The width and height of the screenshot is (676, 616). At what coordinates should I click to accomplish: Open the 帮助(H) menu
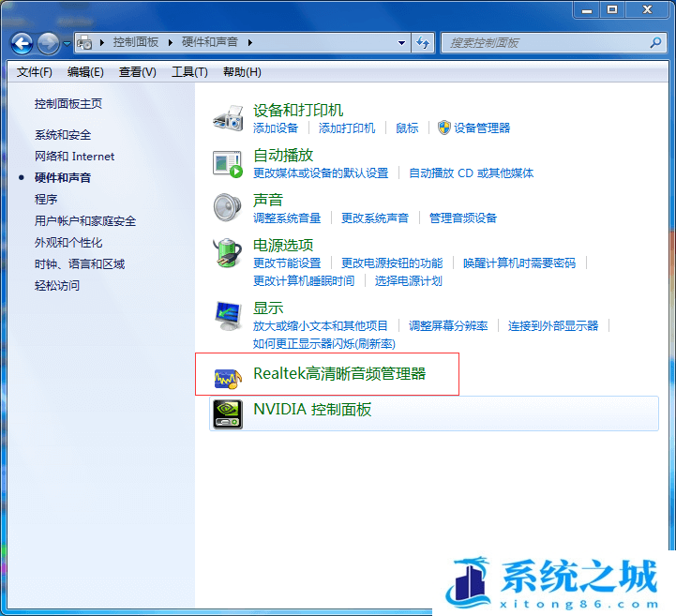[242, 72]
